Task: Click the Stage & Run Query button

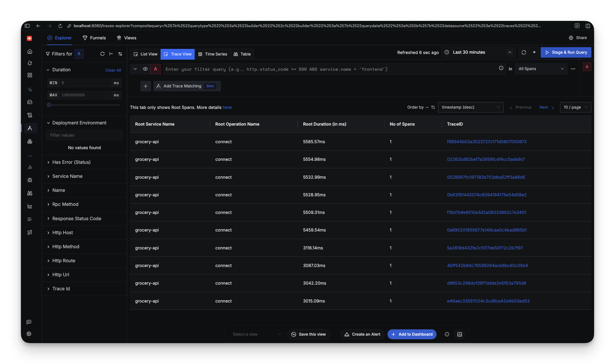Action: [566, 52]
